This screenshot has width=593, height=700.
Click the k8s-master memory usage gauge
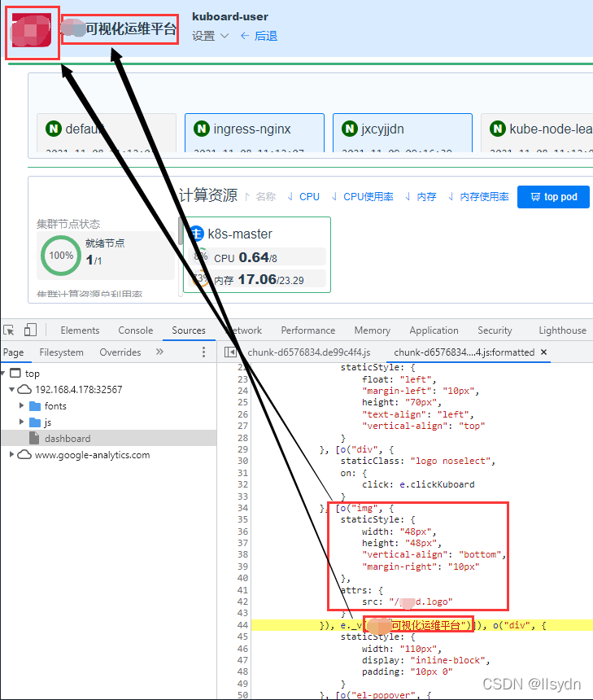click(200, 278)
